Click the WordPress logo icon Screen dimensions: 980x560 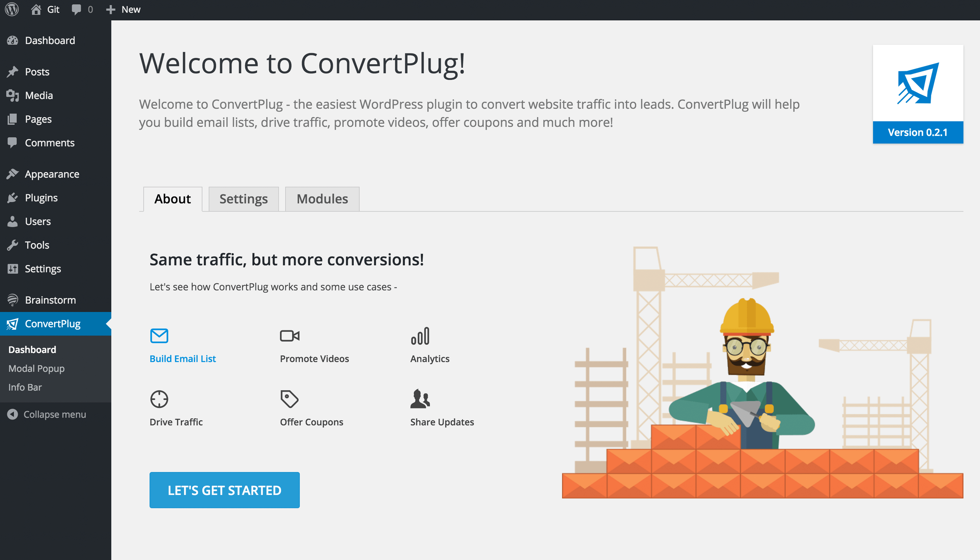pyautogui.click(x=12, y=9)
